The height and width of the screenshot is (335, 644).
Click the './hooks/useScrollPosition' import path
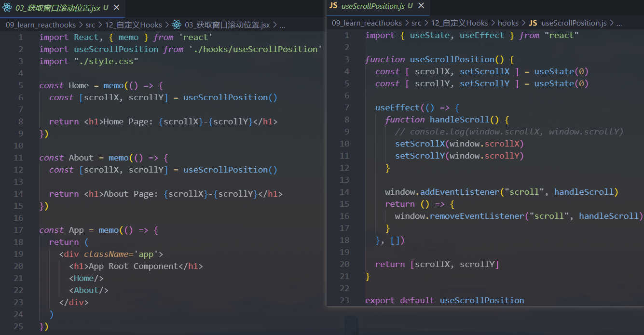(255, 49)
